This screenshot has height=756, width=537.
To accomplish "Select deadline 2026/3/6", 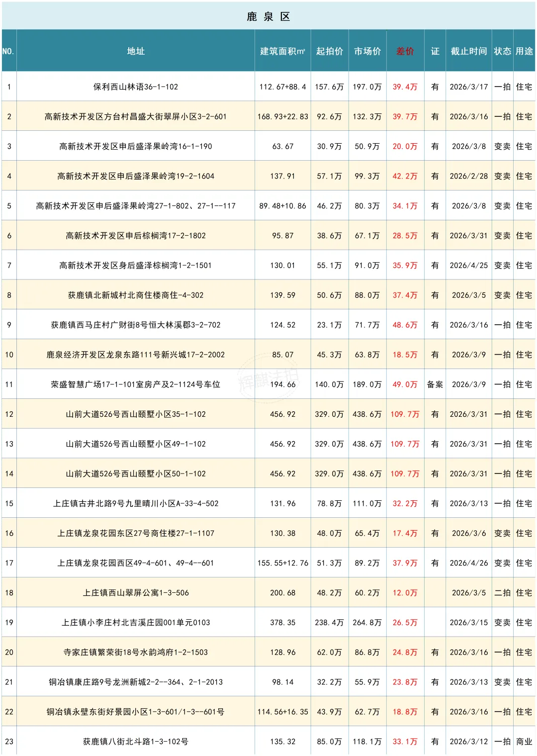I will click(x=469, y=533).
